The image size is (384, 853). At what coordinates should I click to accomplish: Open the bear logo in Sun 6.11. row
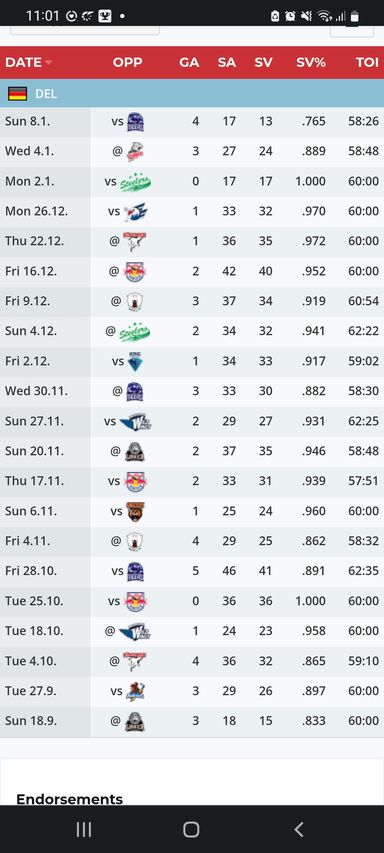(135, 511)
